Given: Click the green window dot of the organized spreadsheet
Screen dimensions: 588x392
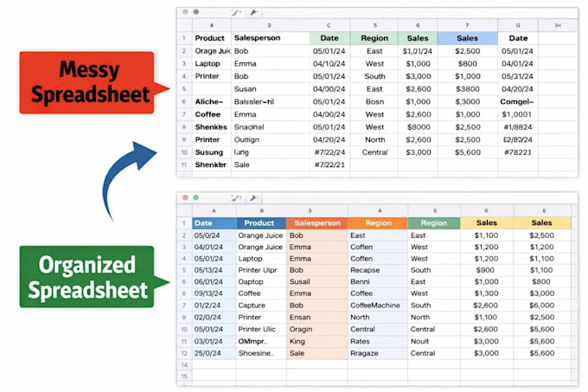Looking at the screenshot, I should pos(195,197).
